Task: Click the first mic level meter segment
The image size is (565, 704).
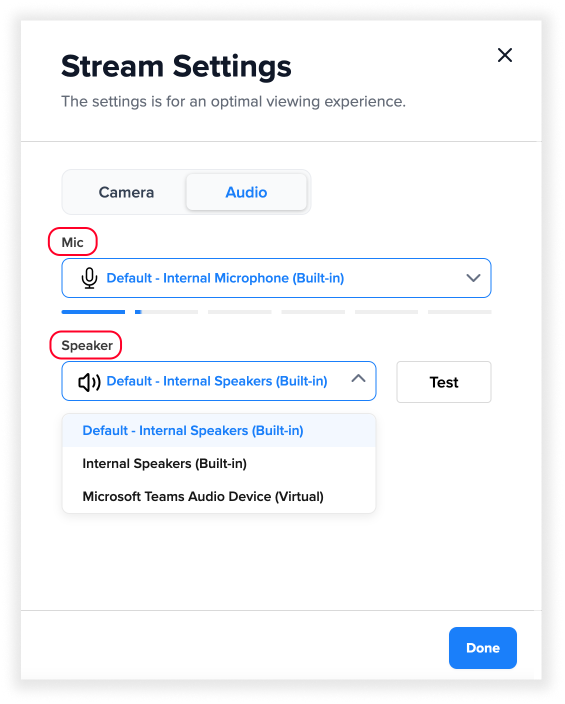Action: coord(93,312)
